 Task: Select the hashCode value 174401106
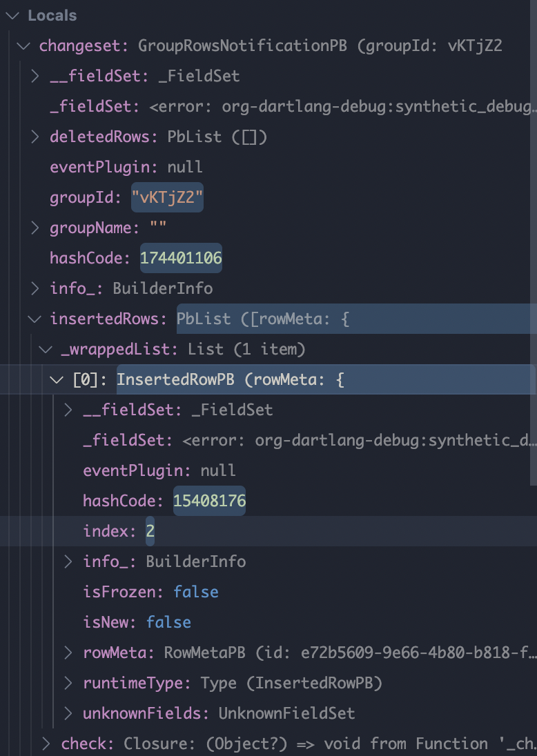point(181,258)
